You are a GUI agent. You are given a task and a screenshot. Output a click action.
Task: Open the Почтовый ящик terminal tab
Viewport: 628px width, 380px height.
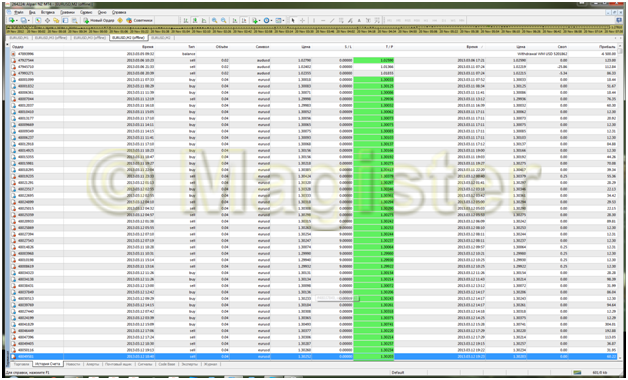point(119,364)
